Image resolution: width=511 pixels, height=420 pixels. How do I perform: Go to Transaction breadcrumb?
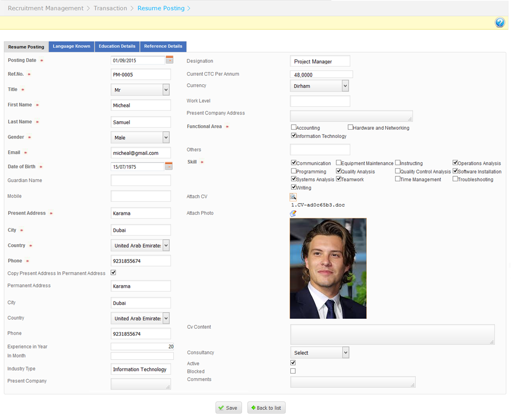pos(110,8)
